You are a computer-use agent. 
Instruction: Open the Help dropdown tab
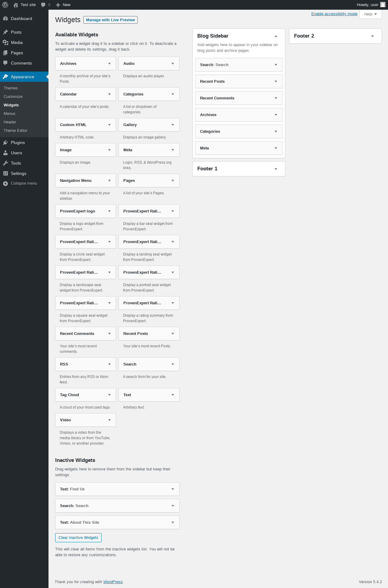(x=370, y=14)
